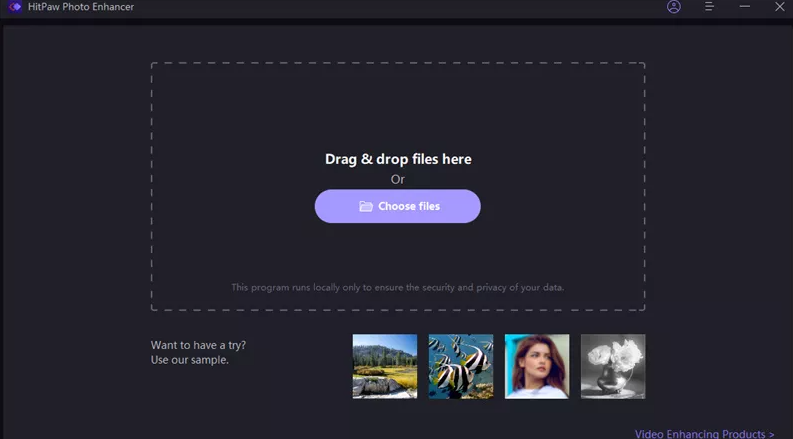Maximize the application window

click(762, 7)
